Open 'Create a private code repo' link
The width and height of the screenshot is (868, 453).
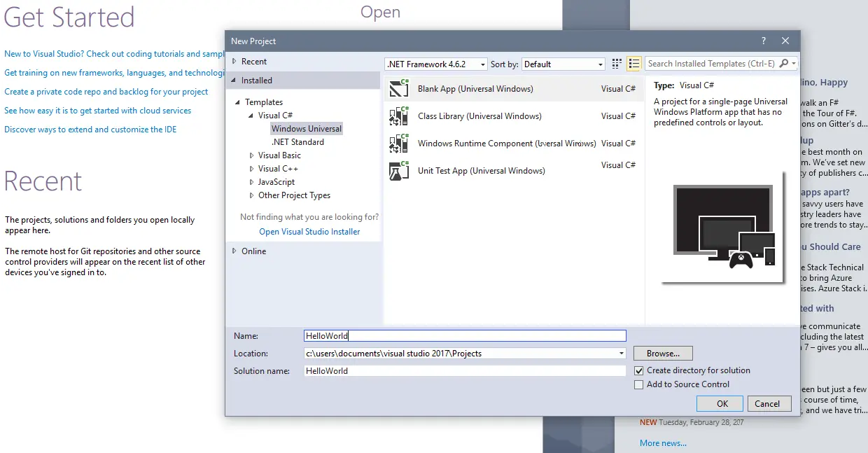coord(106,92)
